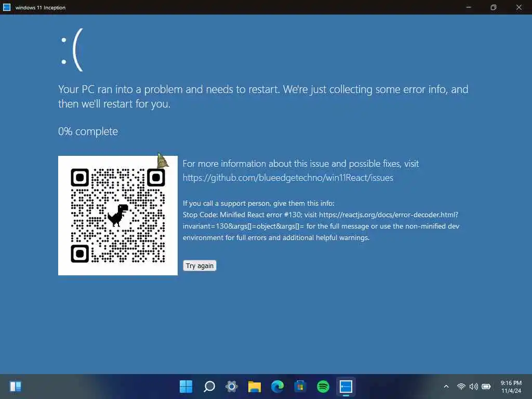The image size is (532, 399).
Task: Click the 'Stop Code: Minified React error #130' line
Action: click(321, 215)
